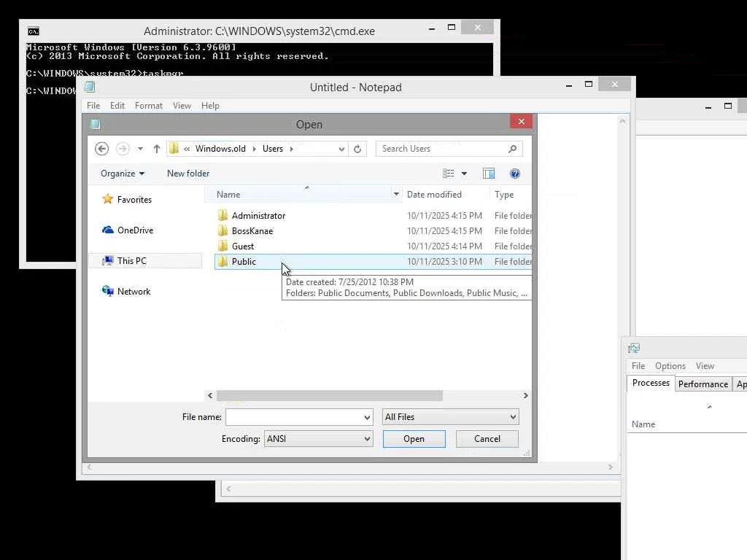This screenshot has width=747, height=560.
Task: Open Notepad File menu
Action: tap(93, 106)
